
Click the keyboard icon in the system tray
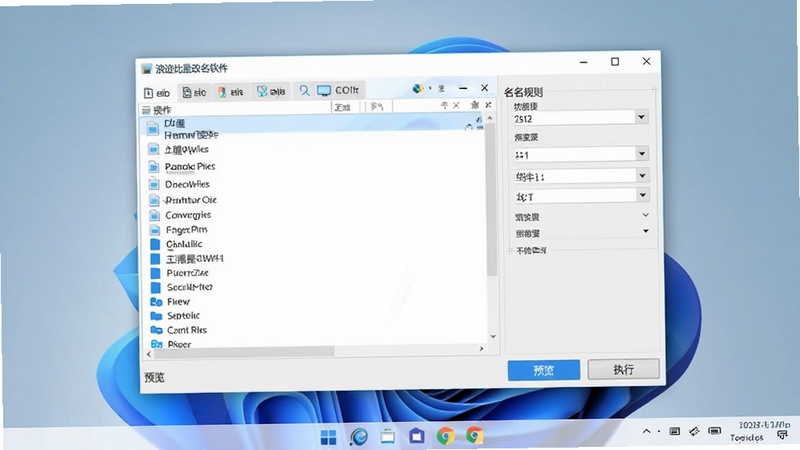(x=674, y=432)
